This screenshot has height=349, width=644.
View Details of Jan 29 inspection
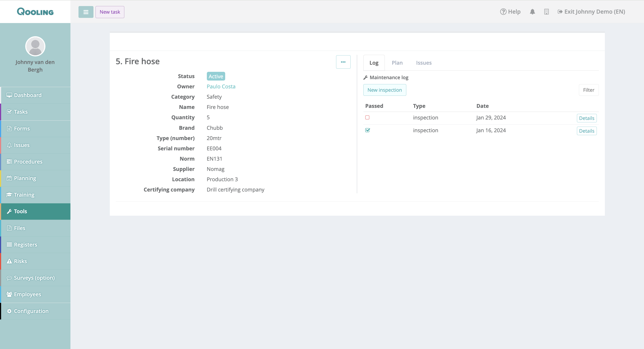click(x=586, y=118)
